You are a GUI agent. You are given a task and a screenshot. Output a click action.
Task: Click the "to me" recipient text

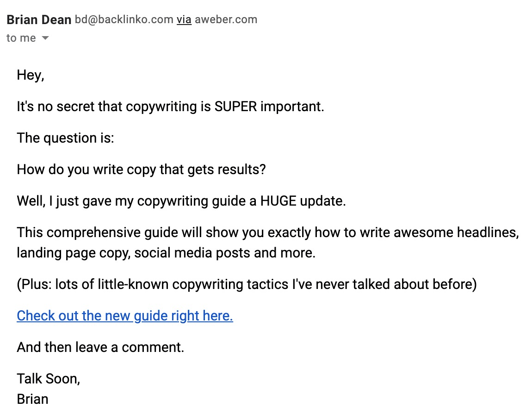coord(21,38)
